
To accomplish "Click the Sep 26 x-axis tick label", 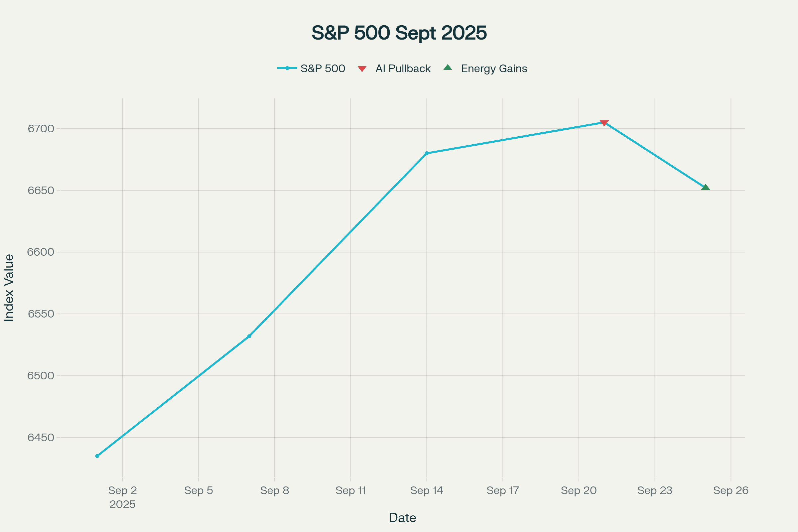I will (731, 491).
